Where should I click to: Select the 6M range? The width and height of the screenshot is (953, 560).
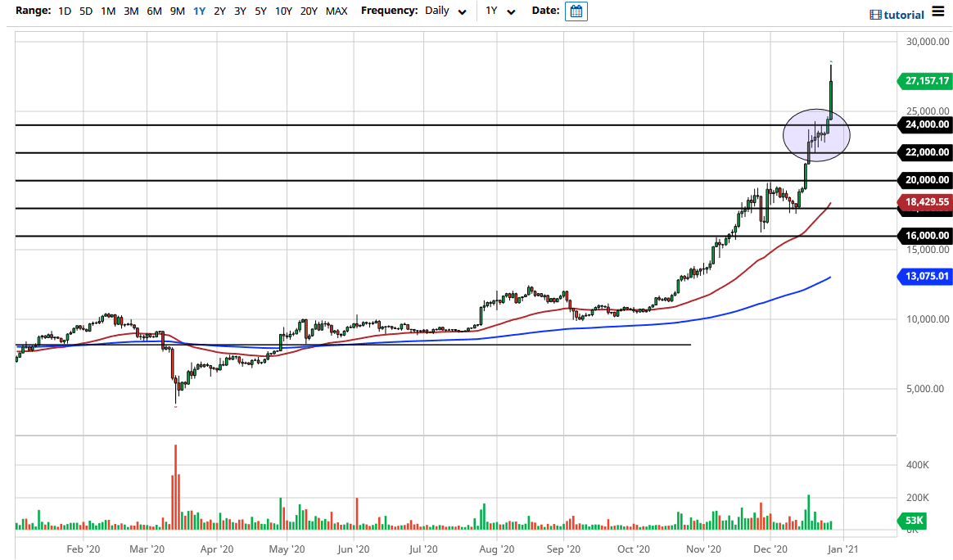[152, 11]
